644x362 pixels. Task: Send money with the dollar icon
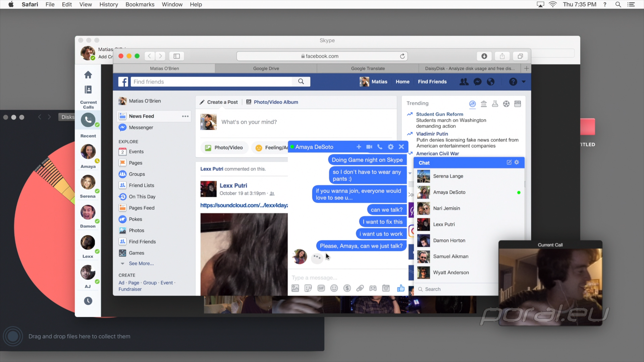coord(347,288)
